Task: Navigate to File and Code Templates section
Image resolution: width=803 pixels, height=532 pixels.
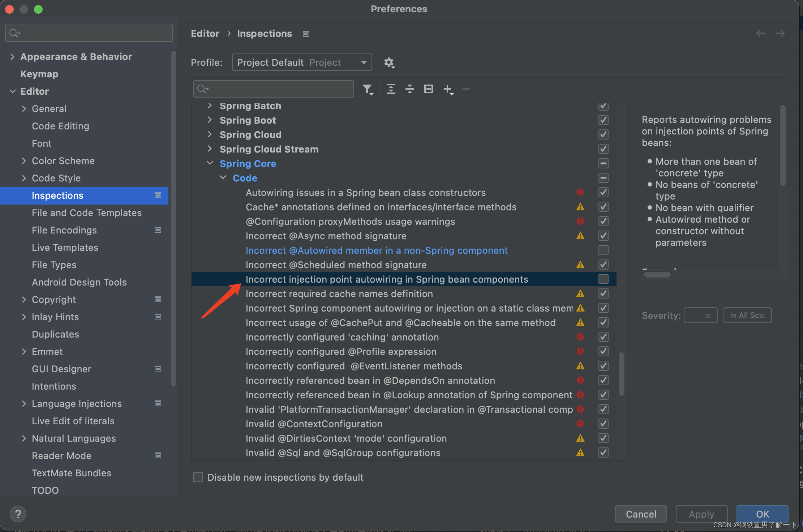Action: pyautogui.click(x=86, y=213)
